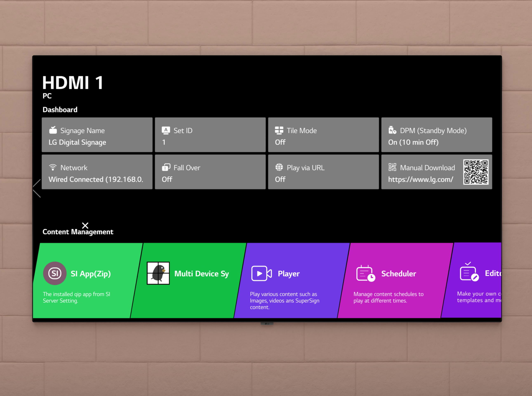
Task: Click the SI App(Zip) round icon
Action: pos(55,273)
